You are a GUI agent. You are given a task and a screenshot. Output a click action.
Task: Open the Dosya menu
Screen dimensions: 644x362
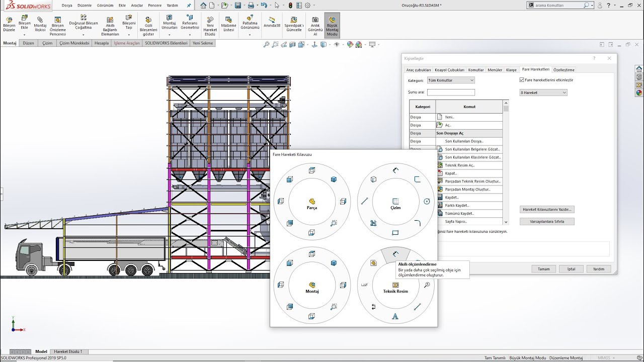[67, 5]
